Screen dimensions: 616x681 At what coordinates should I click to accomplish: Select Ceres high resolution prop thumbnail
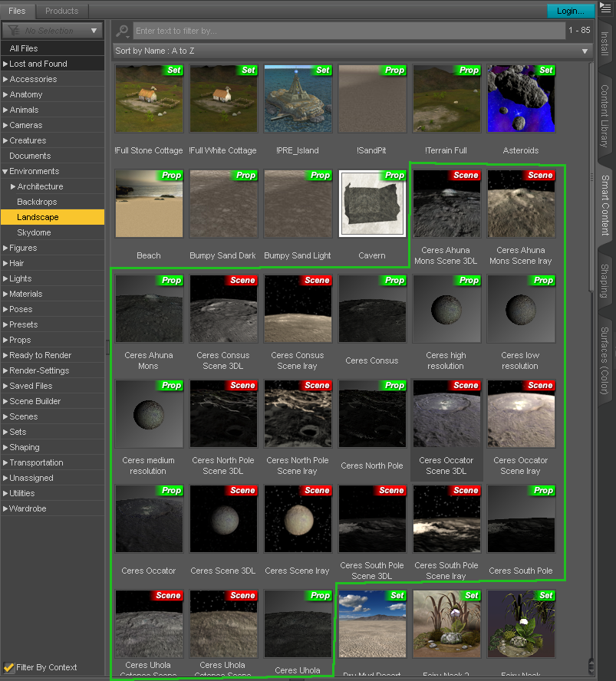pos(446,309)
